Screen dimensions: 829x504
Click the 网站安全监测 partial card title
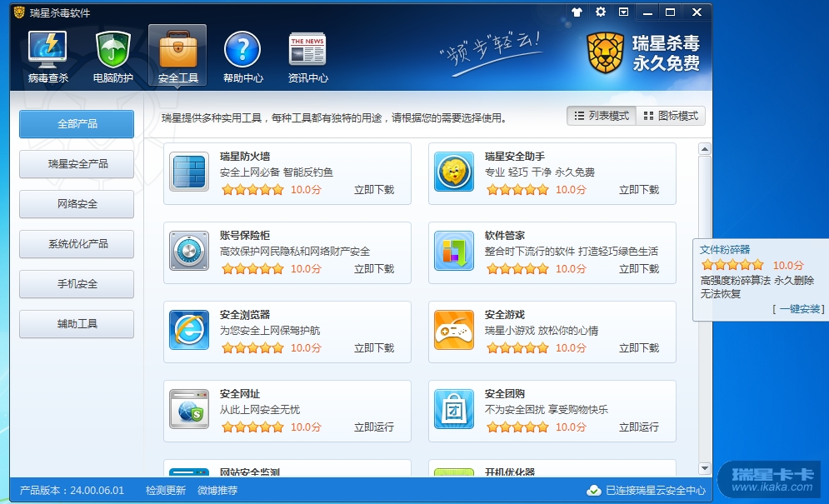250,472
